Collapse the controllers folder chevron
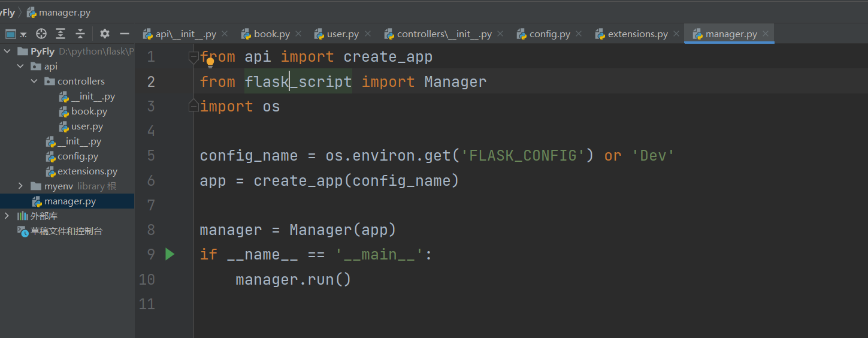 (34, 81)
